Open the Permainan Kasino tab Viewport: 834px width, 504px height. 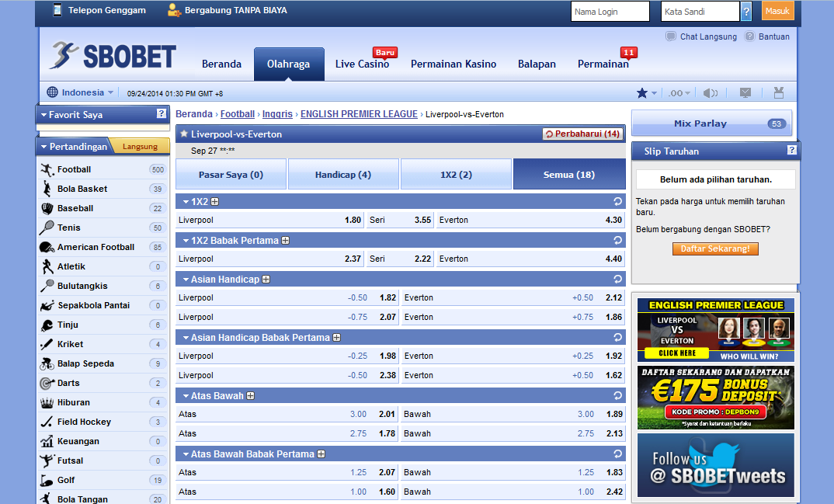[453, 64]
